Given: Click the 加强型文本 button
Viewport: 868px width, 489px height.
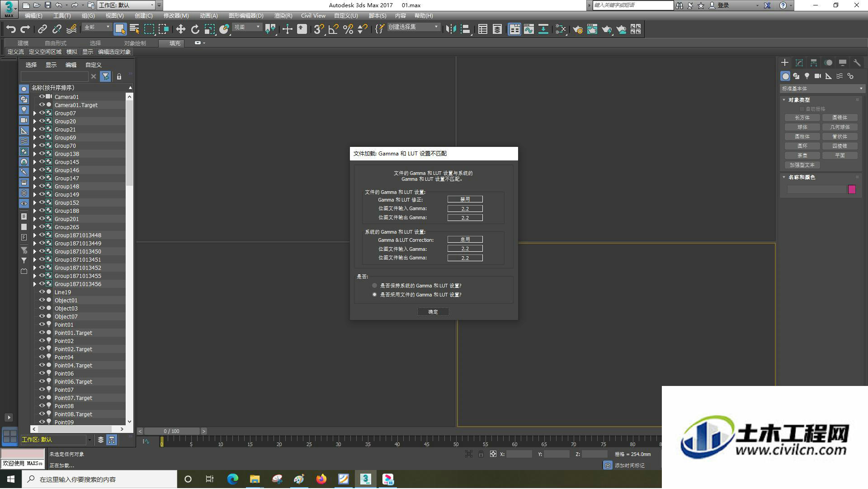Looking at the screenshot, I should coord(802,165).
